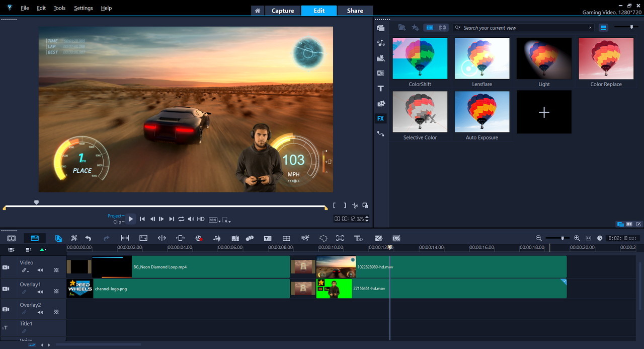Undo the last edit

coord(88,238)
